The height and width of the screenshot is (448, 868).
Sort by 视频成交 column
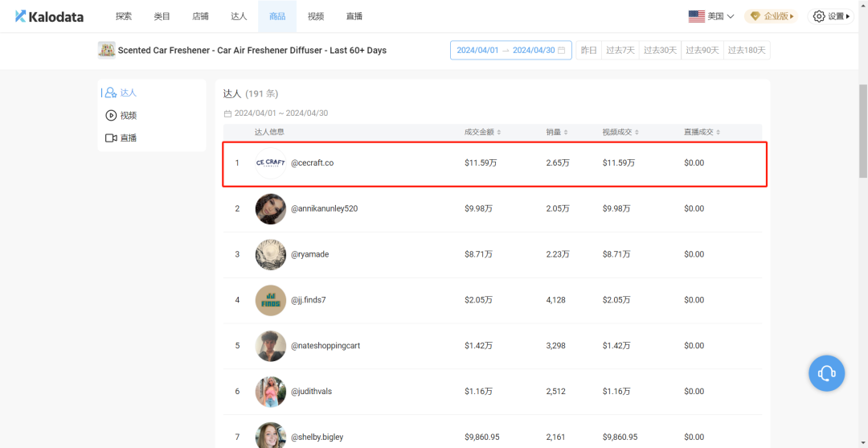click(621, 133)
